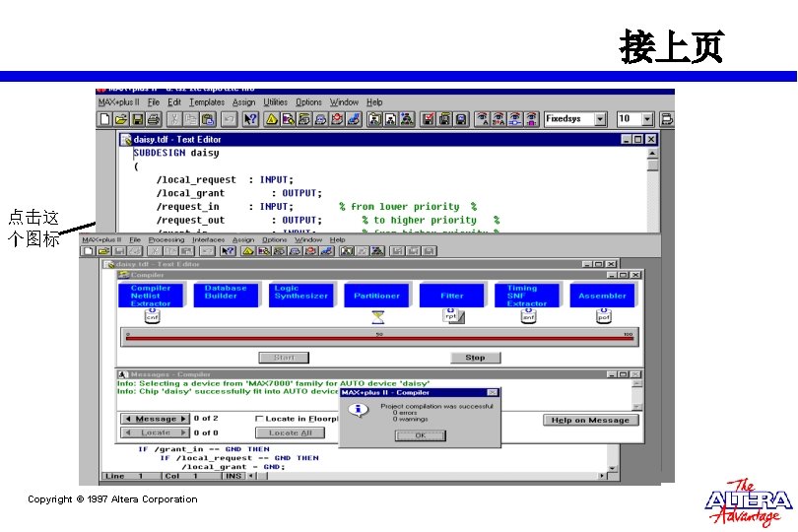Viewport: 798px width, 532px height.
Task: Open the Assign menu in the upper window
Action: tap(243, 102)
